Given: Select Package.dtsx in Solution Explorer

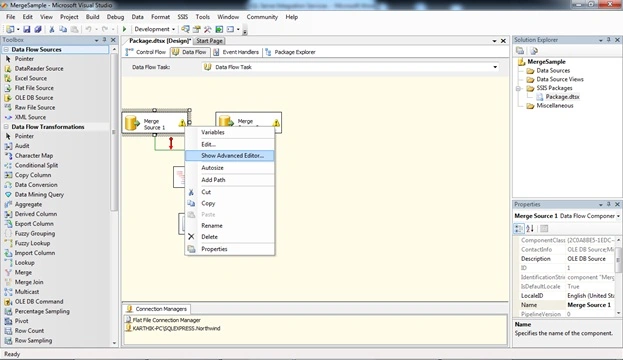Looking at the screenshot, I should [562, 97].
